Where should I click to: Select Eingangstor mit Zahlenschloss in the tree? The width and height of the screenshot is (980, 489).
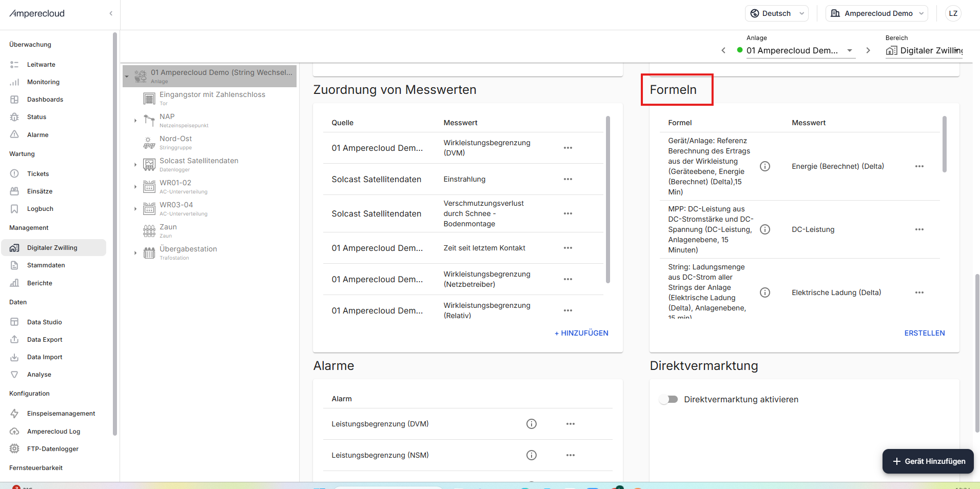(x=212, y=95)
